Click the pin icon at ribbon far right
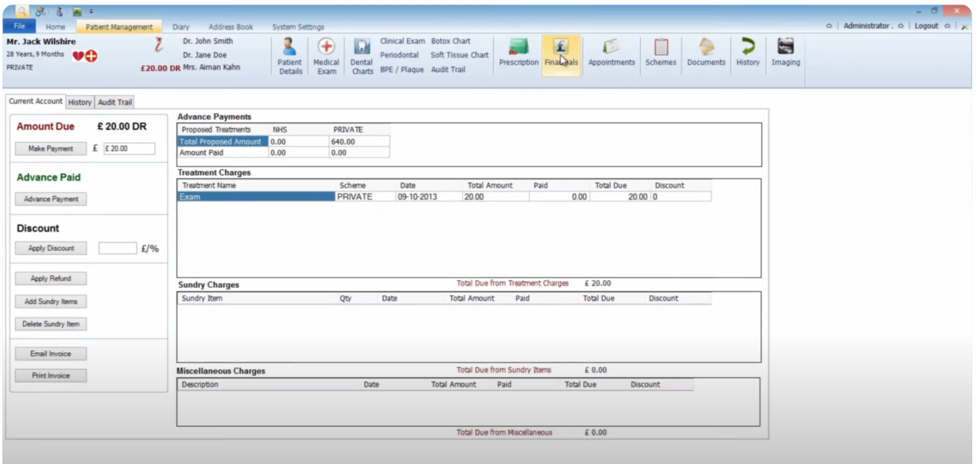980x464 pixels. [965, 27]
